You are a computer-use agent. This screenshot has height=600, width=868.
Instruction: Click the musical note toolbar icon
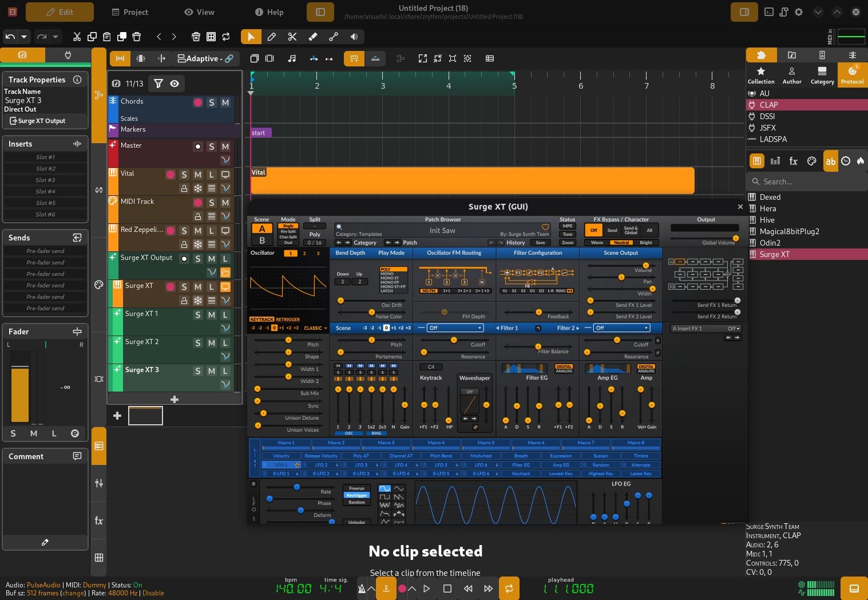[292, 58]
